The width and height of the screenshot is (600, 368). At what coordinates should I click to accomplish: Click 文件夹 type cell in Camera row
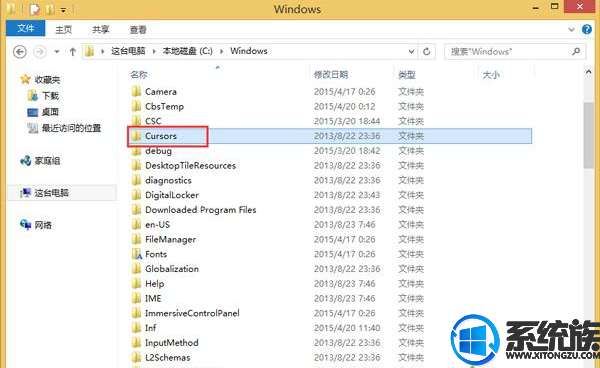coord(411,91)
